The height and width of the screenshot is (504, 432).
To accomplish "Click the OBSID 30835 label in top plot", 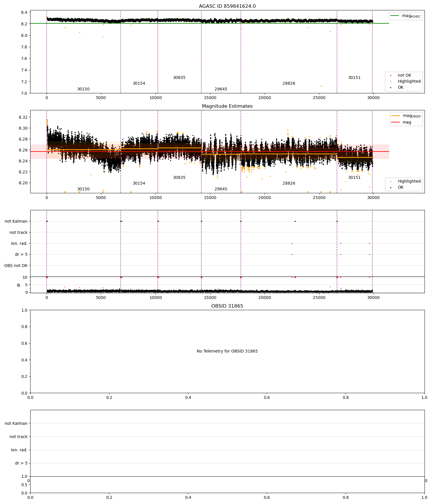I will click(179, 78).
